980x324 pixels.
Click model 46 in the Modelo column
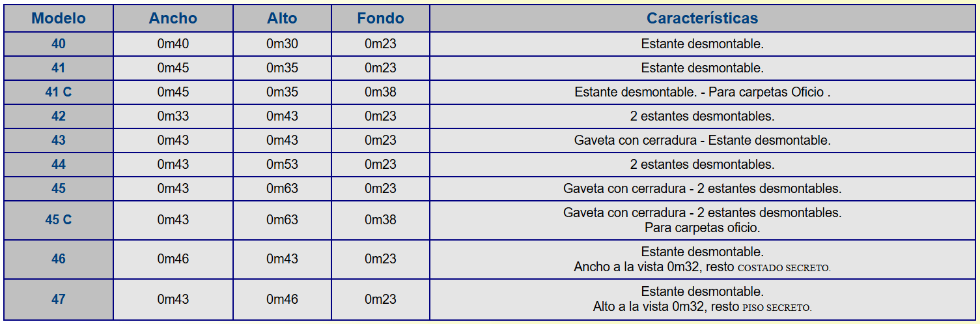pyautogui.click(x=59, y=259)
